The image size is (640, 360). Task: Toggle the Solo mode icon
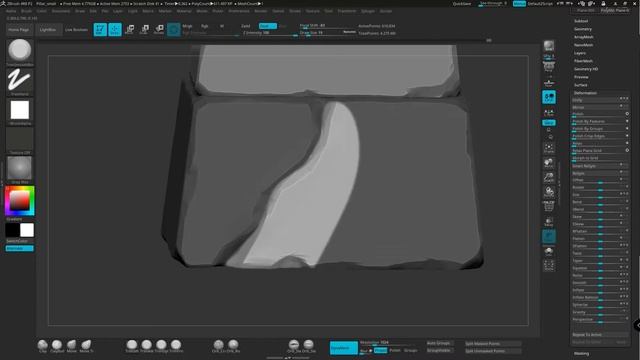(x=549, y=251)
